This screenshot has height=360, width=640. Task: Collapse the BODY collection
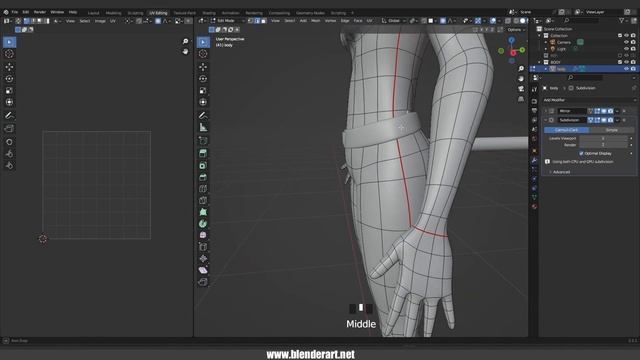tap(540, 62)
